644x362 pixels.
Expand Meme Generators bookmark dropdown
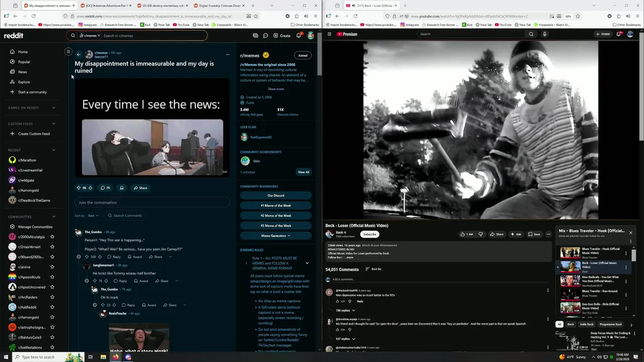(x=276, y=236)
